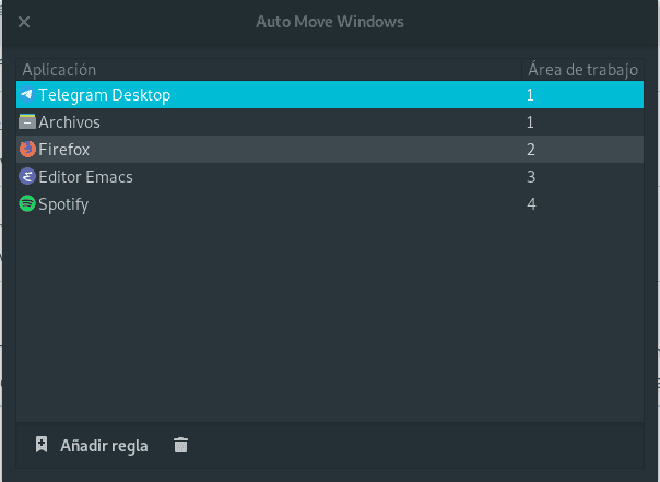Edit workspace number 3 for Emacs
The image size is (660, 482).
tap(531, 177)
